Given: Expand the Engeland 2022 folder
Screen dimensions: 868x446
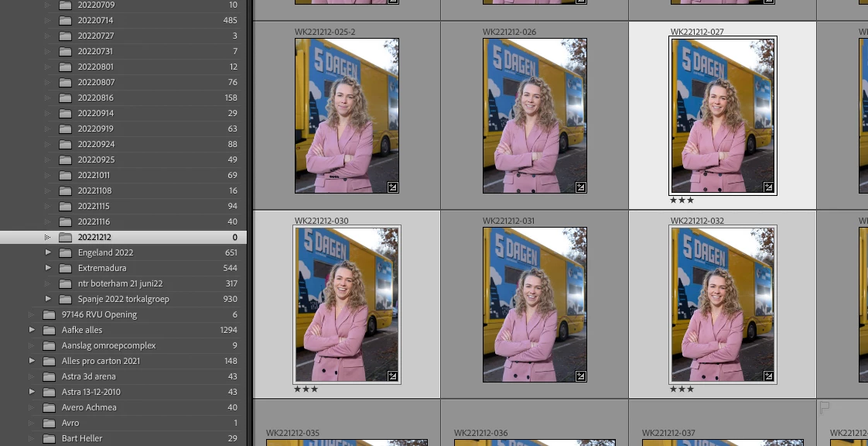Looking at the screenshot, I should tap(48, 252).
